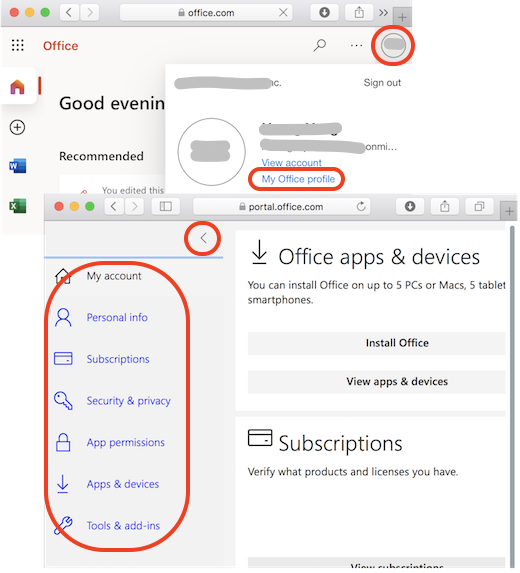Click the Create new plus icon
The height and width of the screenshot is (573, 520).
(17, 128)
